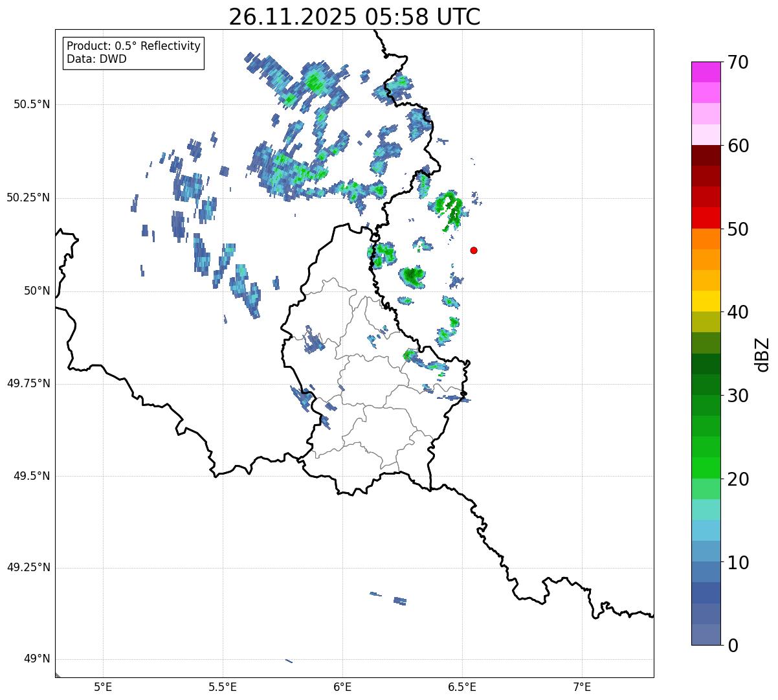Pick the slate-blue swatch at the colorbar bottom
Screen dimensions: 778x700
706,635
